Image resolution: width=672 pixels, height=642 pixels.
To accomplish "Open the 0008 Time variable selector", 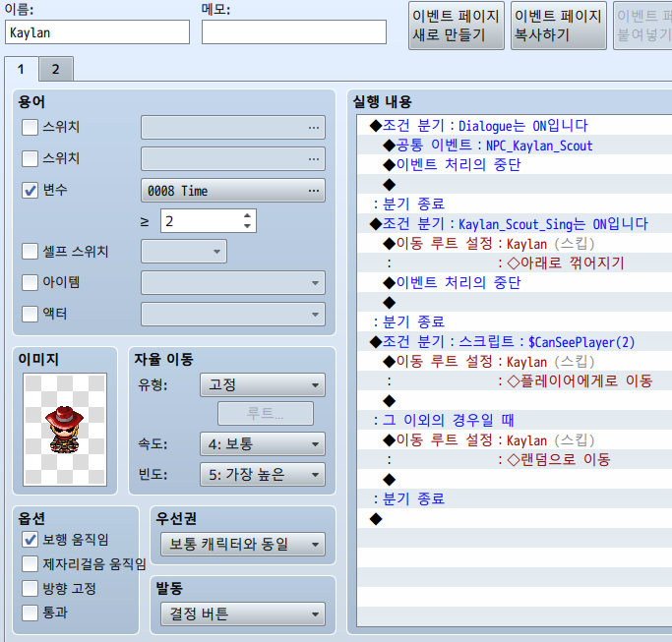I will click(233, 190).
